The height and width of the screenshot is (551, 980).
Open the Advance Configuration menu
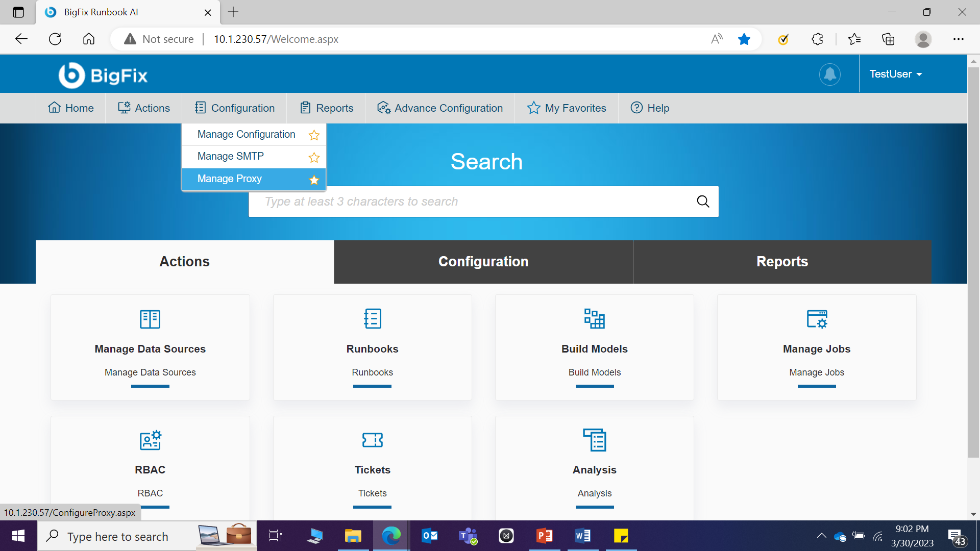[x=440, y=108]
